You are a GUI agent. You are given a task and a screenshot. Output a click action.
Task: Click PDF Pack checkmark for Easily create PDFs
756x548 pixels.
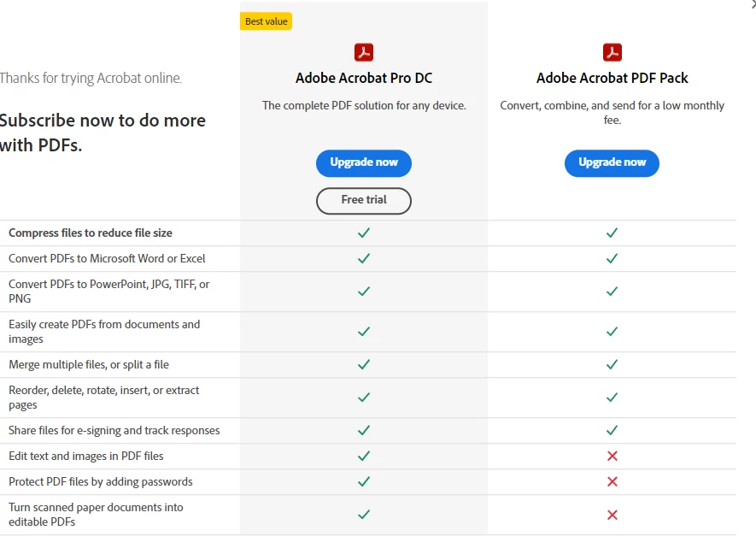click(612, 331)
